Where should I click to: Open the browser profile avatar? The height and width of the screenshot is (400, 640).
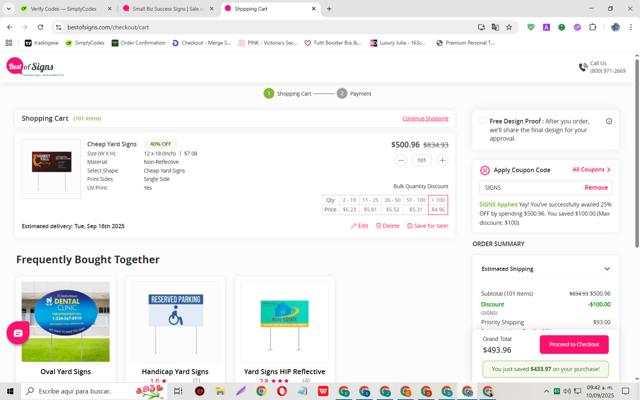616,27
